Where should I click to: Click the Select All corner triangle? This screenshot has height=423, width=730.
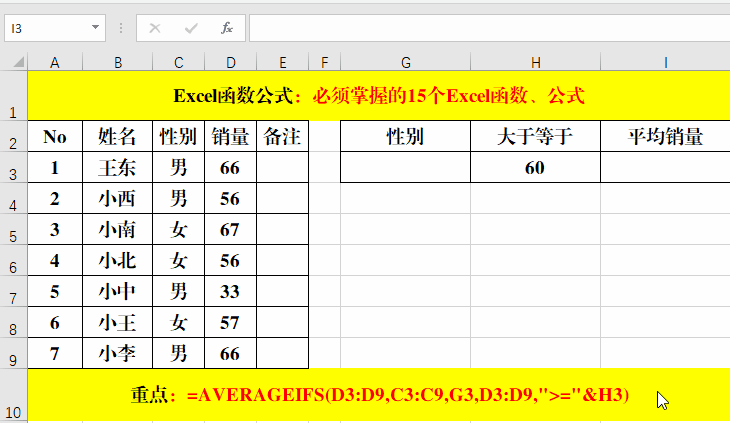pos(17,62)
